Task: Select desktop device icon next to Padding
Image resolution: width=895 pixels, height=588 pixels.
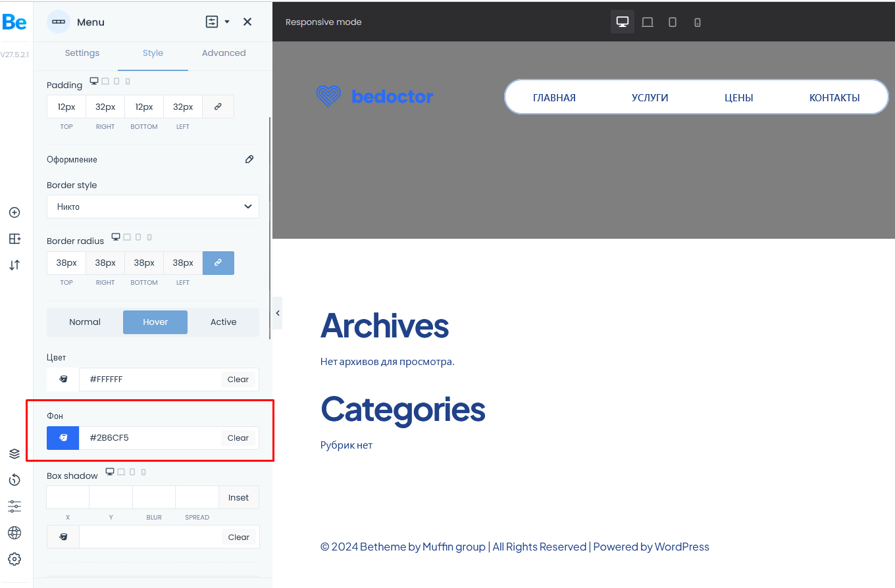Action: 94,81
